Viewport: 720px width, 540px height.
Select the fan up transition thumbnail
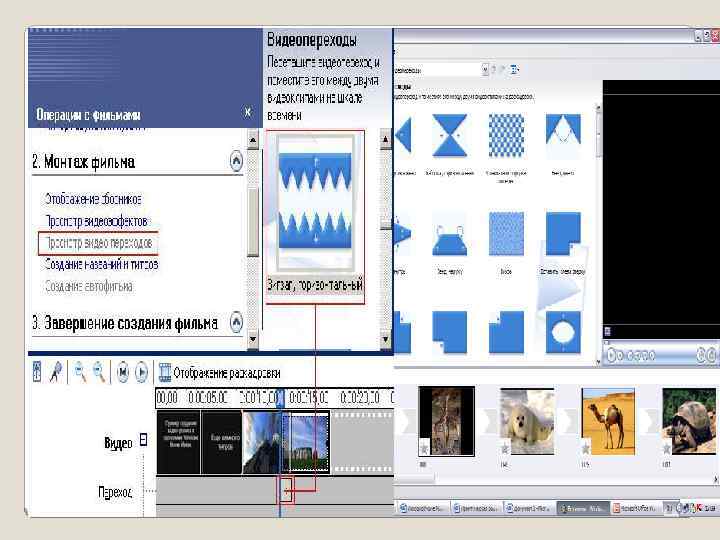563,135
